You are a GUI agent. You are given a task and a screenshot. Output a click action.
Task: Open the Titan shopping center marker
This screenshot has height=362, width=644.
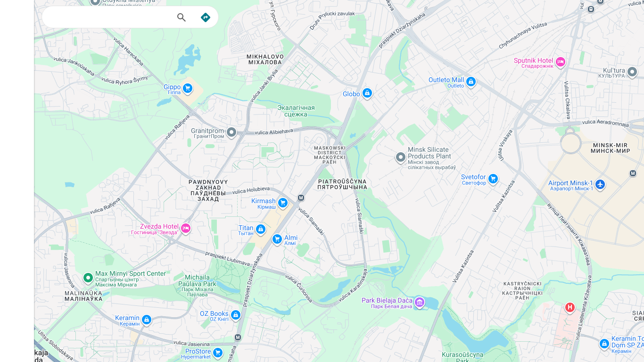click(261, 229)
